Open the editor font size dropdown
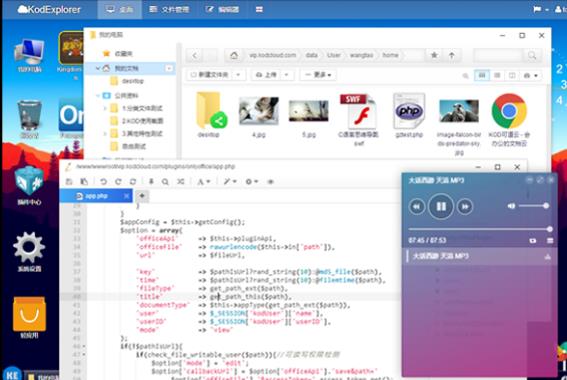Screen dimensions: 567x380 pyautogui.click(x=204, y=182)
